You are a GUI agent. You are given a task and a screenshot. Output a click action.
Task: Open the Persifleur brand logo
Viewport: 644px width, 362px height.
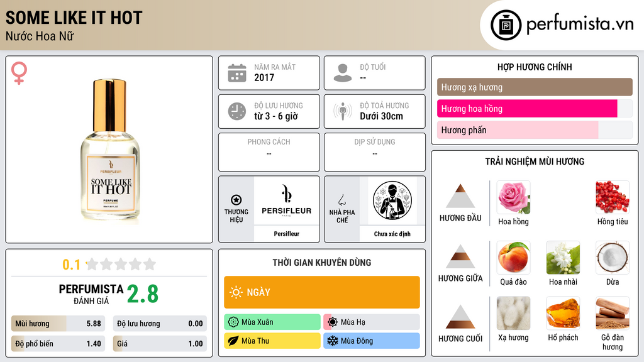(x=287, y=200)
